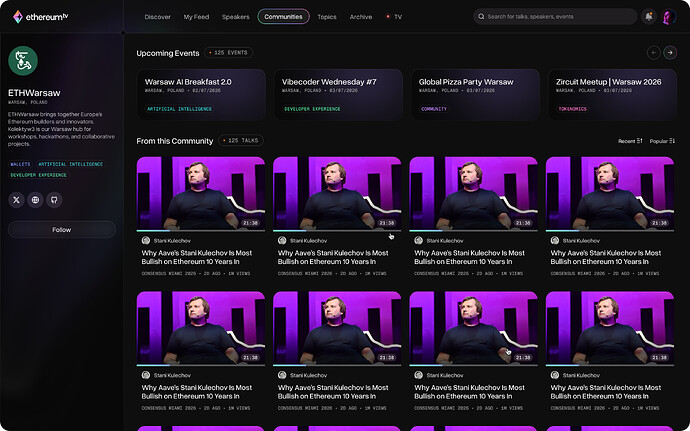Click the search field for talks, speakers, events
Viewport: 690px width, 431px height.
pos(555,17)
